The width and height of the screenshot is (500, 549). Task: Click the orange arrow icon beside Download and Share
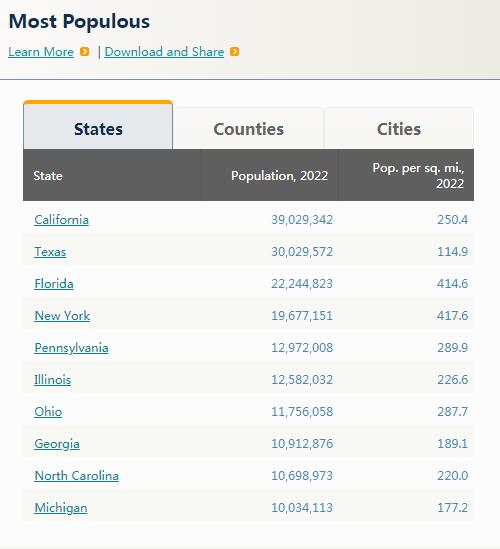[x=234, y=52]
